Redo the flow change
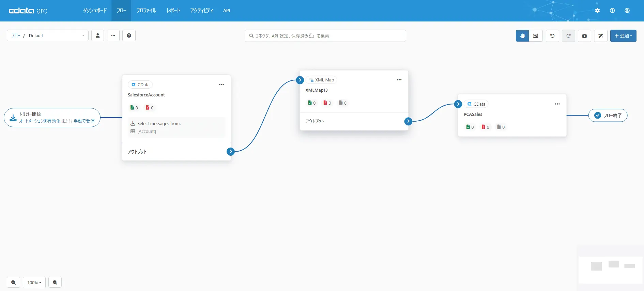 point(568,36)
